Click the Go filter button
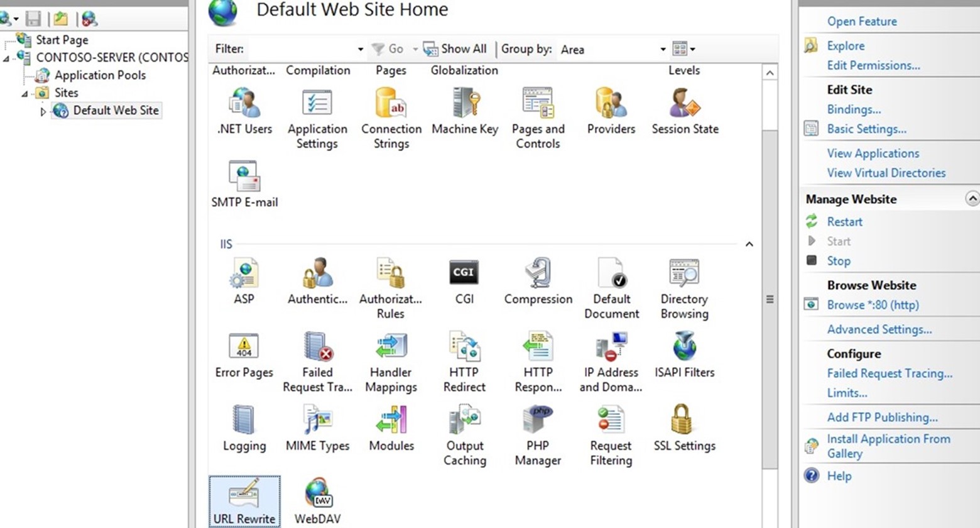 (388, 49)
